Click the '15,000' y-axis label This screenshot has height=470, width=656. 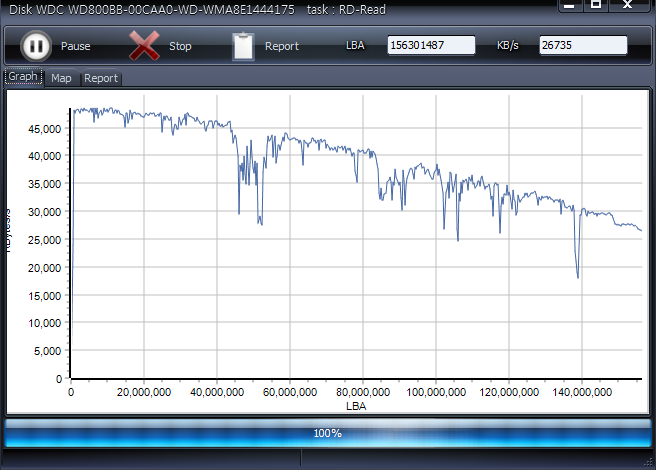(44, 296)
